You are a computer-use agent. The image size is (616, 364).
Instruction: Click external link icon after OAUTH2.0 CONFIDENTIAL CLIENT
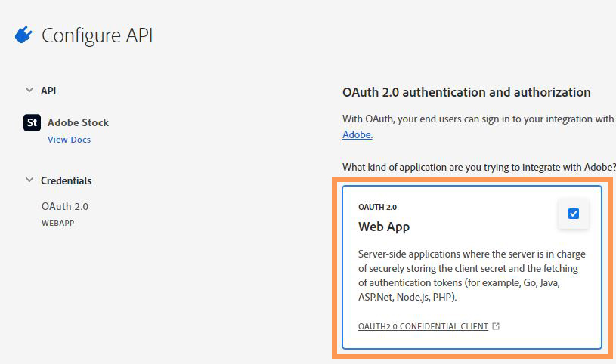(x=496, y=326)
